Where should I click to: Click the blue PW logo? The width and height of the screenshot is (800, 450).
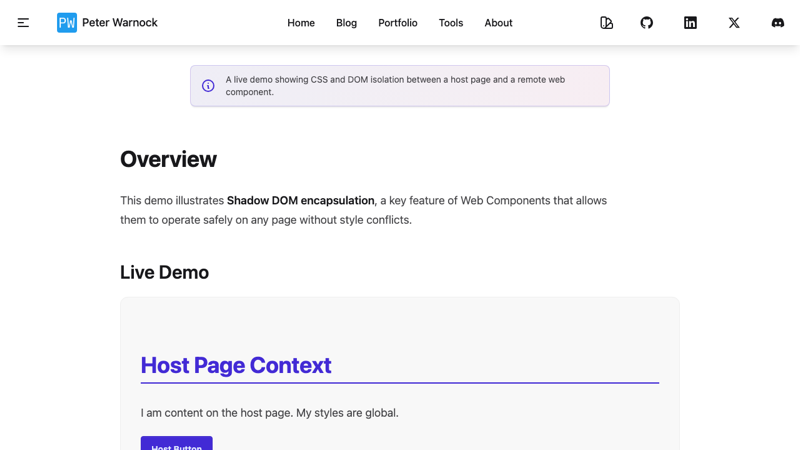click(x=67, y=22)
